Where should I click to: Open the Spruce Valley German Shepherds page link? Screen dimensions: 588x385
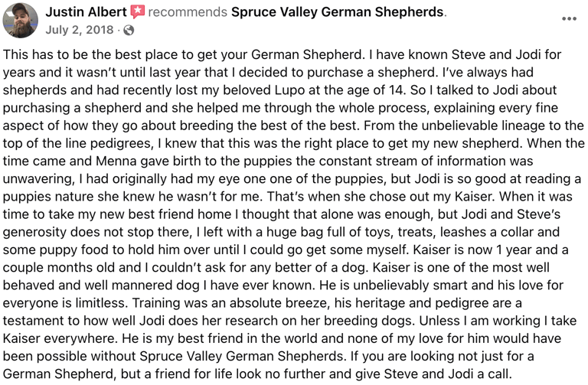tap(338, 12)
